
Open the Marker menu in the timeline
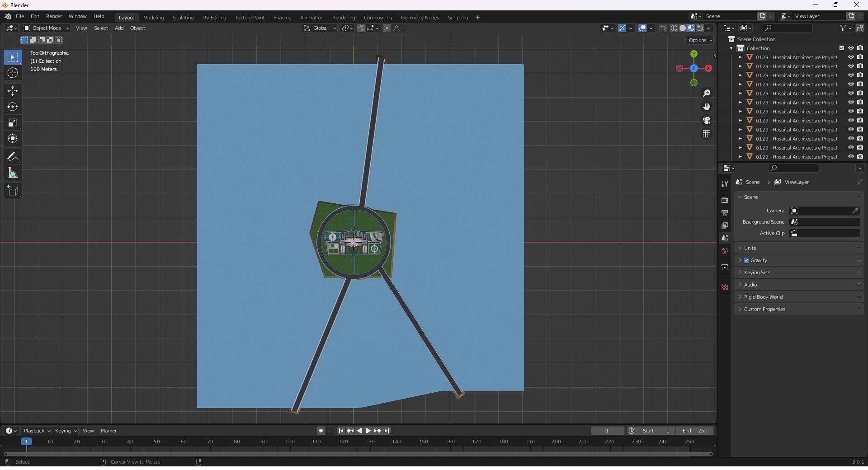(108, 431)
